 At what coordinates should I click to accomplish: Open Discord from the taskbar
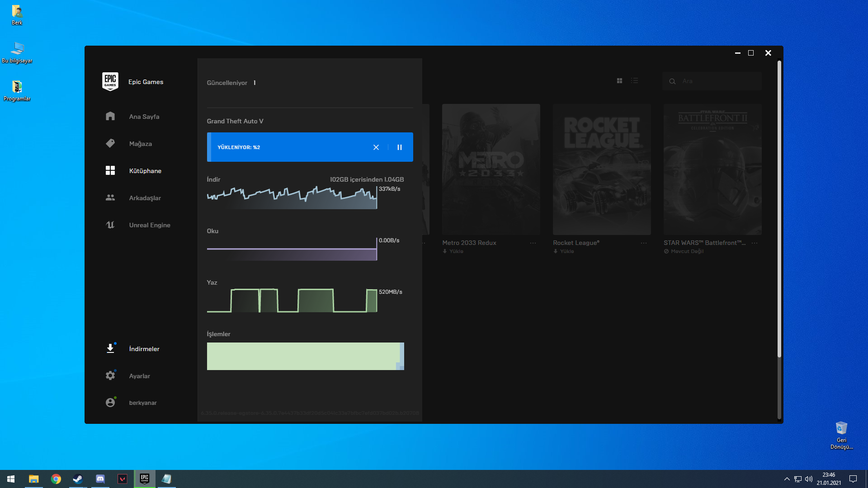100,479
